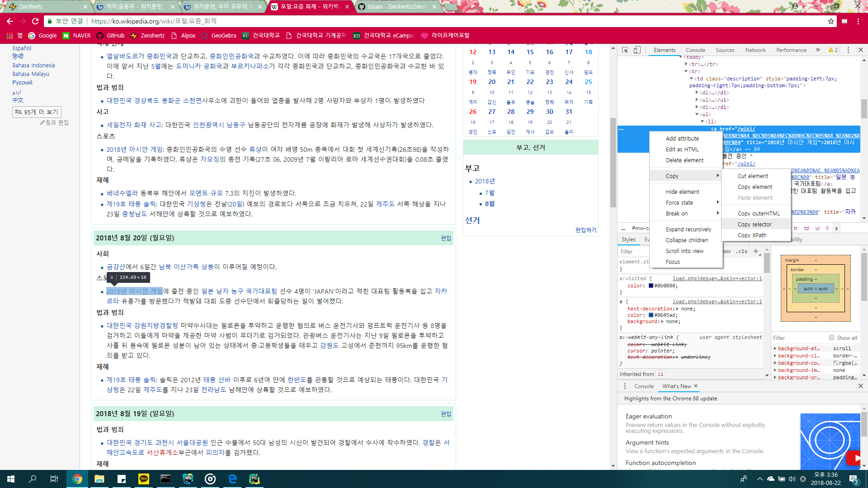
Task: Click the Sources panel icon
Action: (x=725, y=50)
